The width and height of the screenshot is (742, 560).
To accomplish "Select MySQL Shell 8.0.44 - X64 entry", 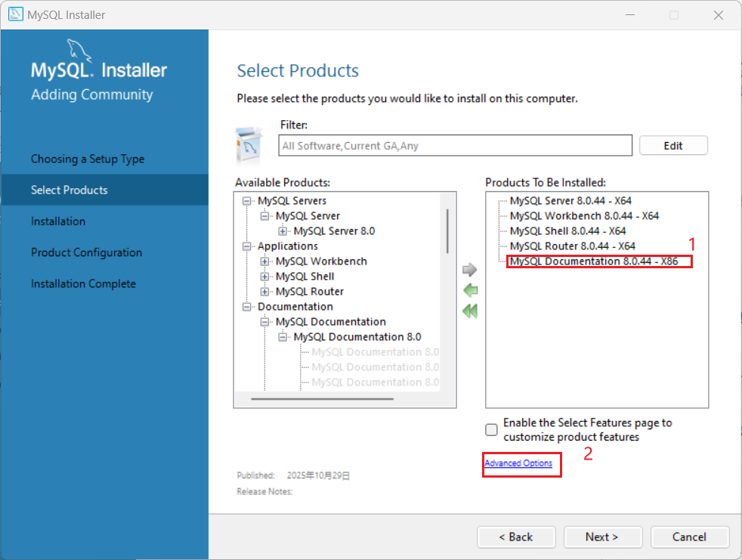I will (x=567, y=231).
